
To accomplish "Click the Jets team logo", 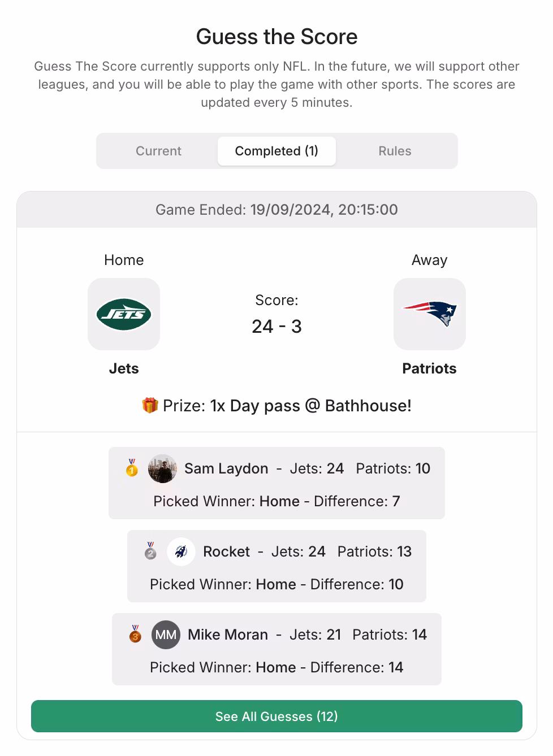I will (124, 314).
